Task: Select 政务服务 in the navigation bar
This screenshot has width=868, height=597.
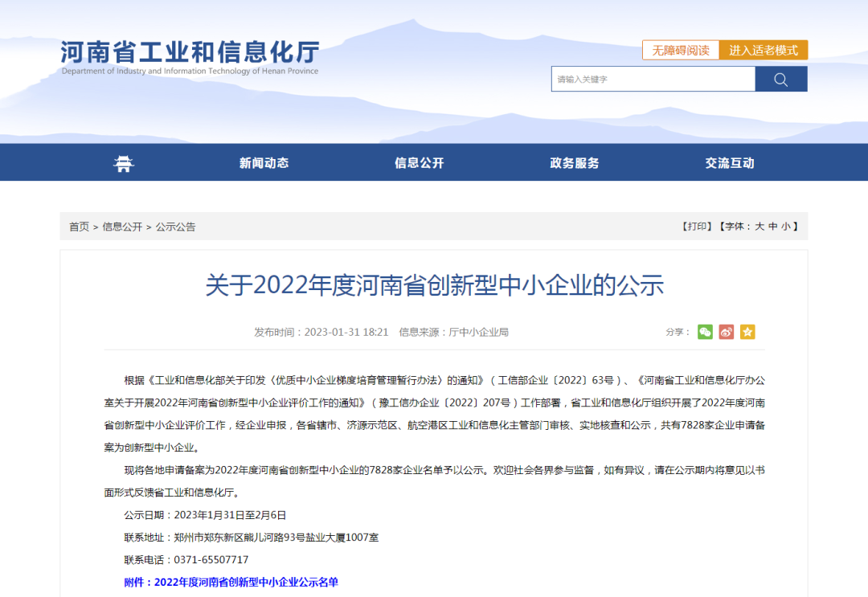Action: pyautogui.click(x=574, y=163)
